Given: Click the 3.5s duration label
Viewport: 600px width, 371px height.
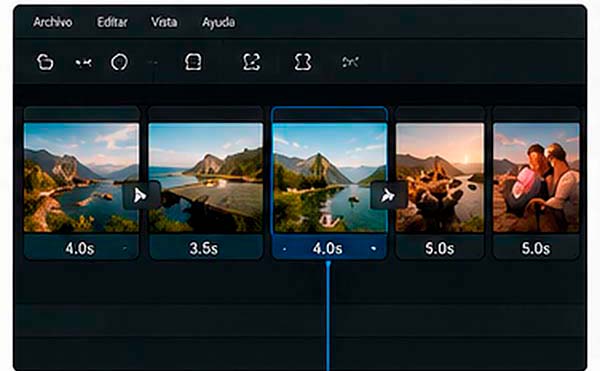Looking at the screenshot, I should pyautogui.click(x=204, y=249).
